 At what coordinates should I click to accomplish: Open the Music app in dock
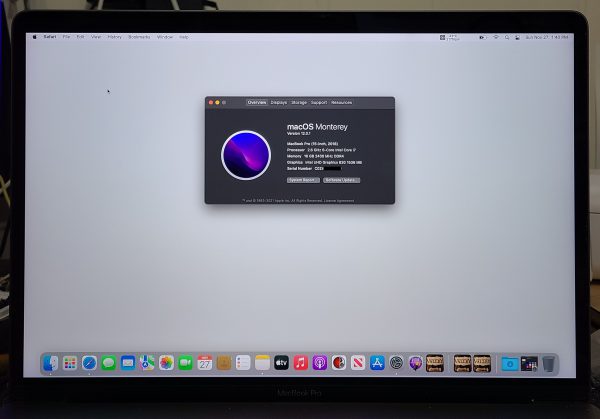point(301,363)
